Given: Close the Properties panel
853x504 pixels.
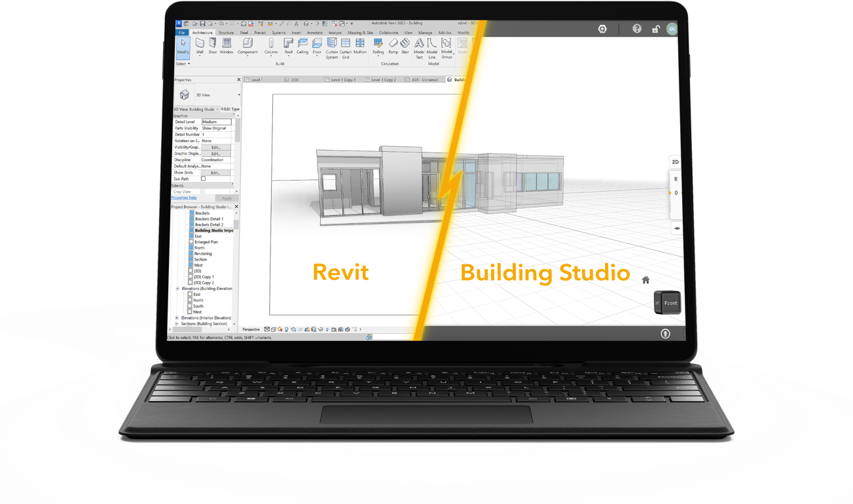Looking at the screenshot, I should point(239,80).
